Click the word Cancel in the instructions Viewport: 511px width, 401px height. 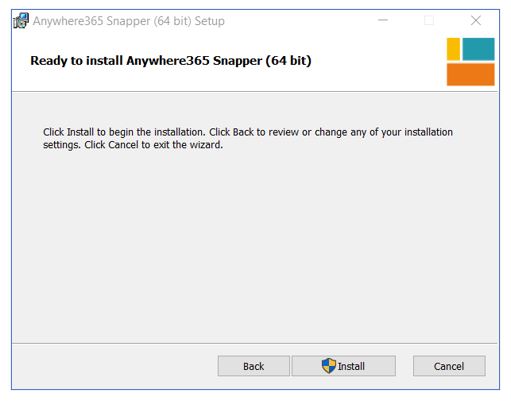[123, 145]
